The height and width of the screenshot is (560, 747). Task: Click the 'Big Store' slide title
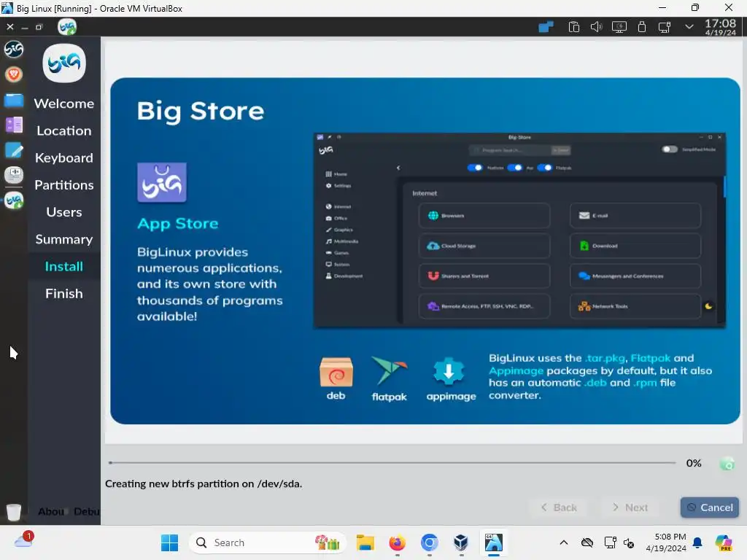tap(201, 112)
